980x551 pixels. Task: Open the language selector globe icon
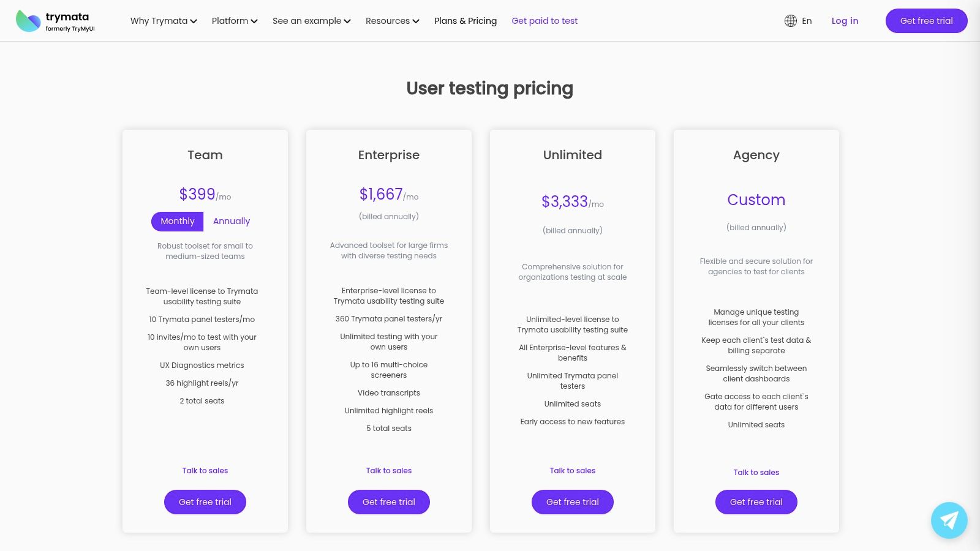point(790,20)
